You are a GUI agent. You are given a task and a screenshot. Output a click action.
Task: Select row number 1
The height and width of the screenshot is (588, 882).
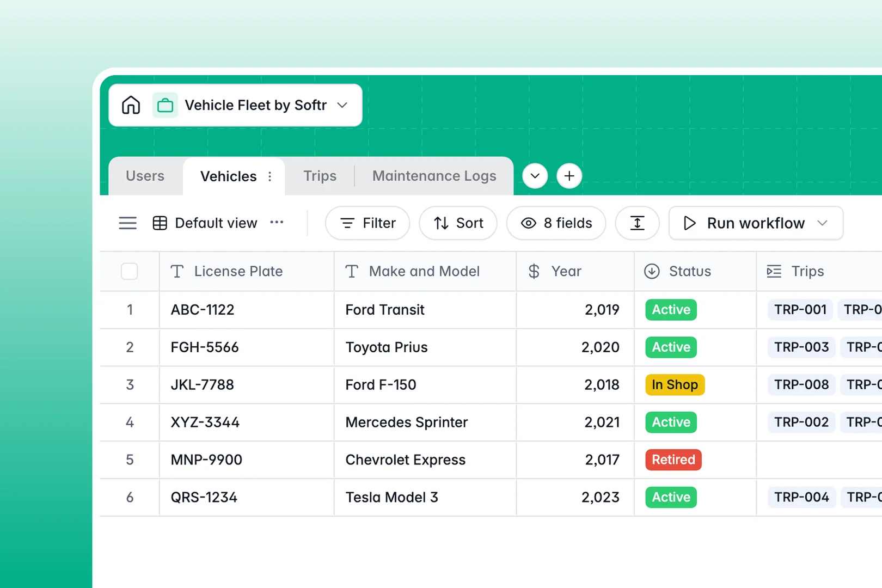130,310
